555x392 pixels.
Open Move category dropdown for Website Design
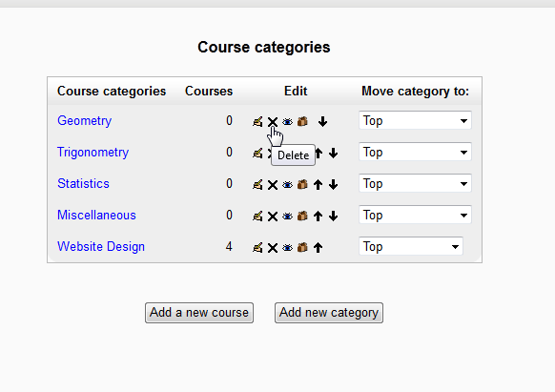click(411, 246)
